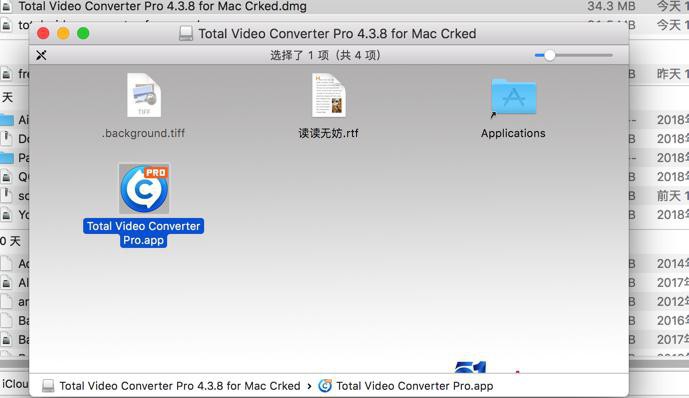Select volume name in the path bar
This screenshot has height=398, width=689.
point(180,386)
